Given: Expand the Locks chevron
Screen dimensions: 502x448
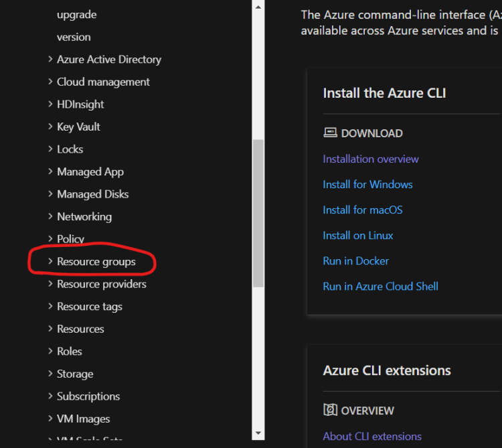Looking at the screenshot, I should point(50,149).
